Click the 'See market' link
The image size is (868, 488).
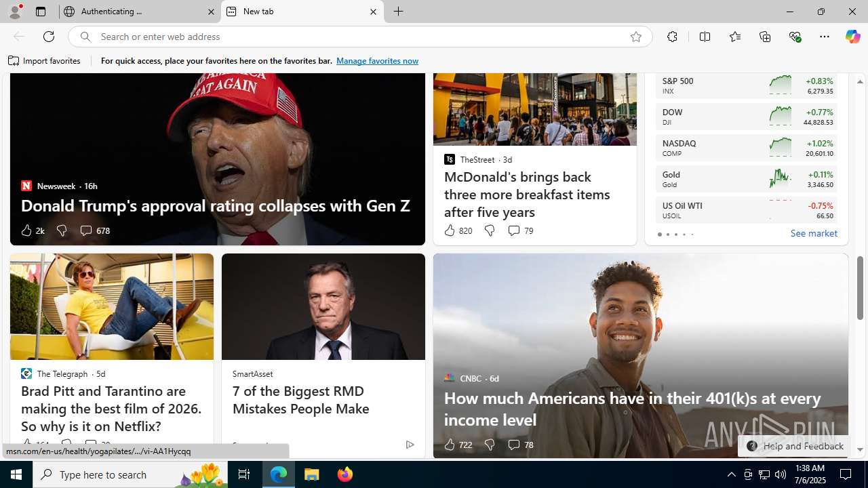(814, 233)
